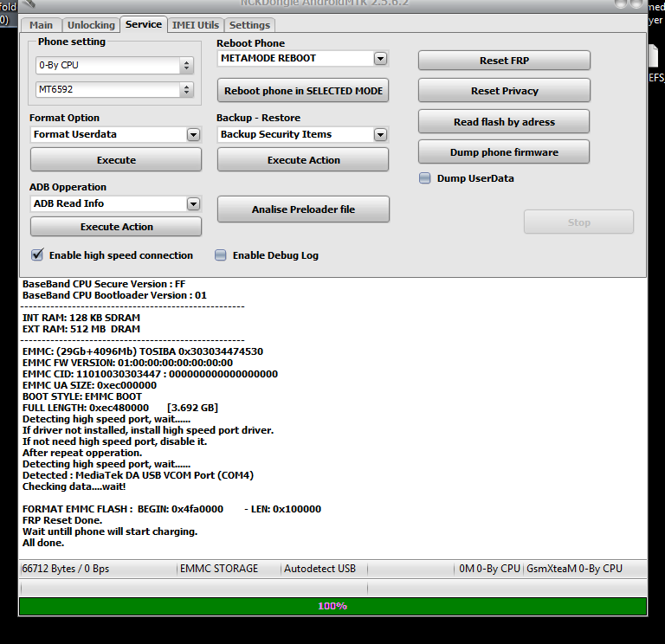Click the Backup Security Items combo field
This screenshot has height=644, width=665.
[303, 134]
